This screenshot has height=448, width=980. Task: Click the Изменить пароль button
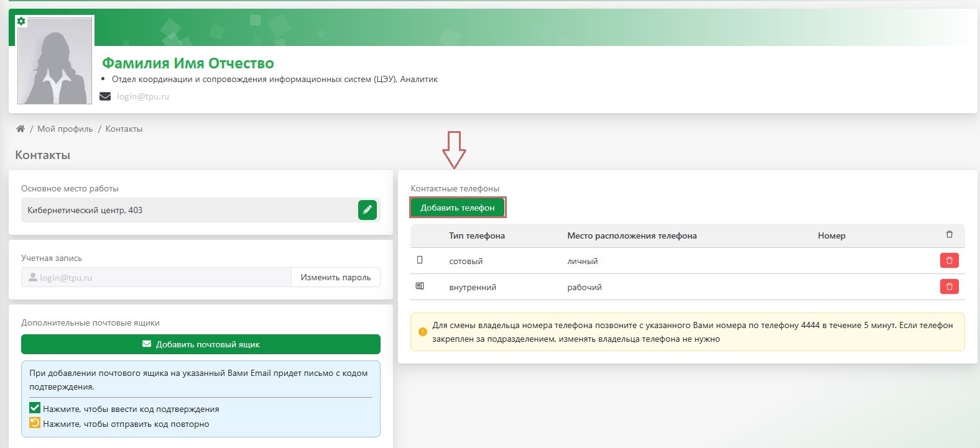pyautogui.click(x=336, y=277)
